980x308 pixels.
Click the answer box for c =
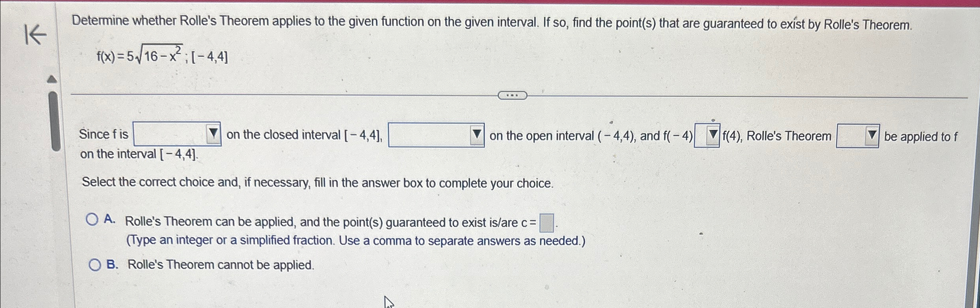[546, 222]
